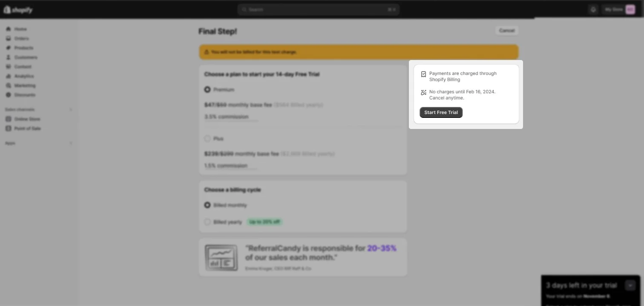
Task: Select the Plus plan radio button
Action: pyautogui.click(x=207, y=138)
